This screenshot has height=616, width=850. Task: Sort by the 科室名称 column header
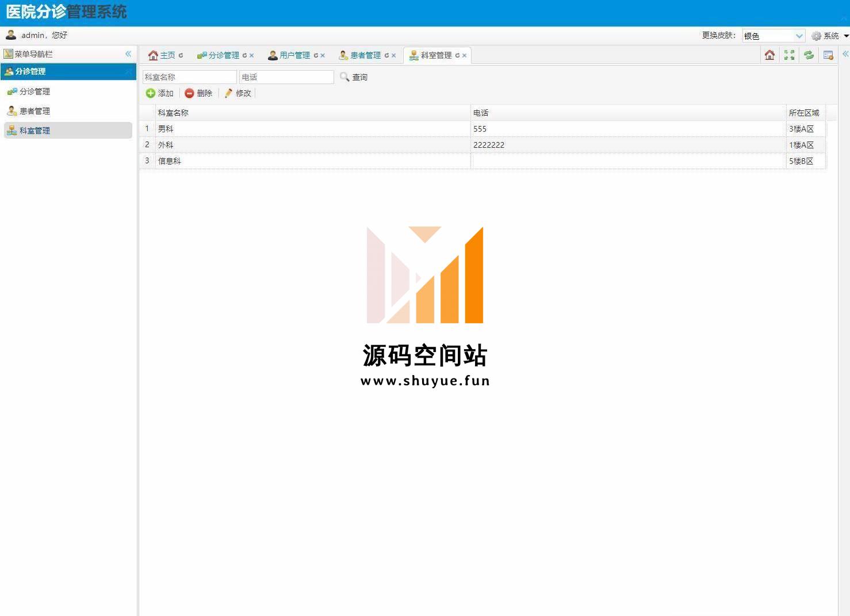pyautogui.click(x=313, y=113)
